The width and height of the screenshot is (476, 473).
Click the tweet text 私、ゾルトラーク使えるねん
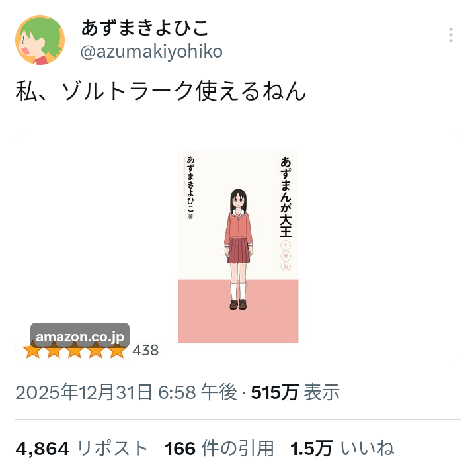click(161, 91)
